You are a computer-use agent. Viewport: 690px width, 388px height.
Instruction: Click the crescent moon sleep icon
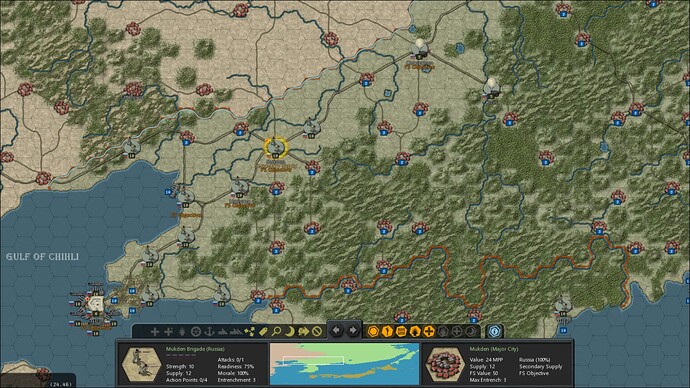tap(290, 331)
